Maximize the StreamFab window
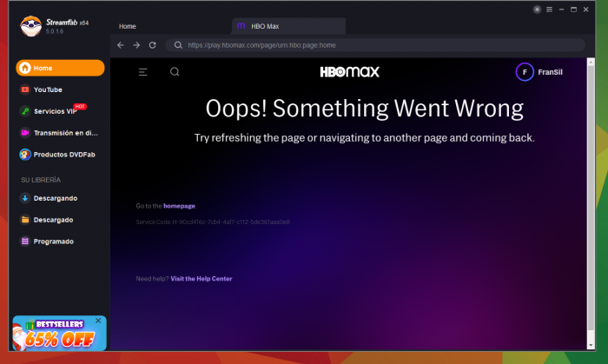 click(573, 10)
